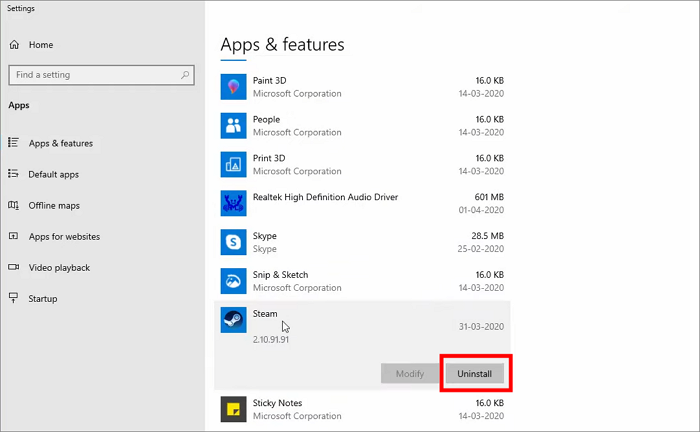Viewport: 700px width, 432px height.
Task: Open Default apps settings
Action: point(53,174)
